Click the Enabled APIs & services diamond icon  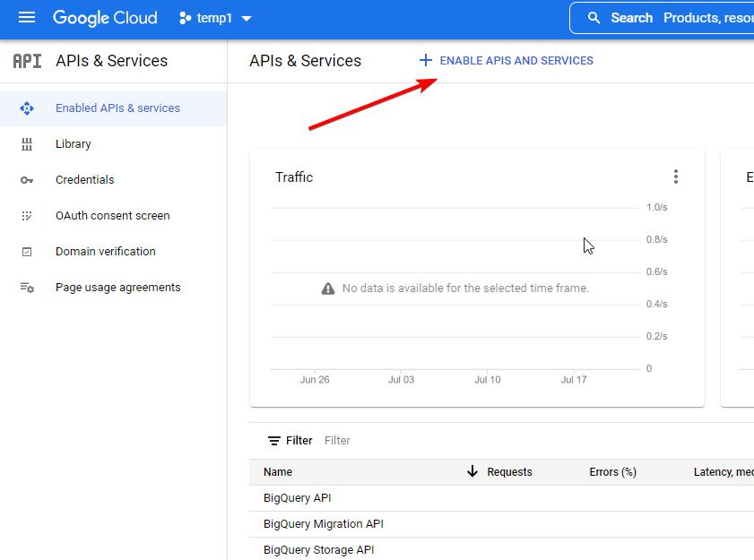[x=27, y=108]
